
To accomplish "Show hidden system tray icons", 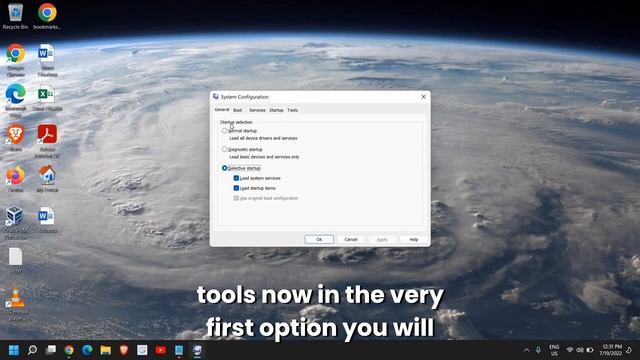I will (526, 350).
